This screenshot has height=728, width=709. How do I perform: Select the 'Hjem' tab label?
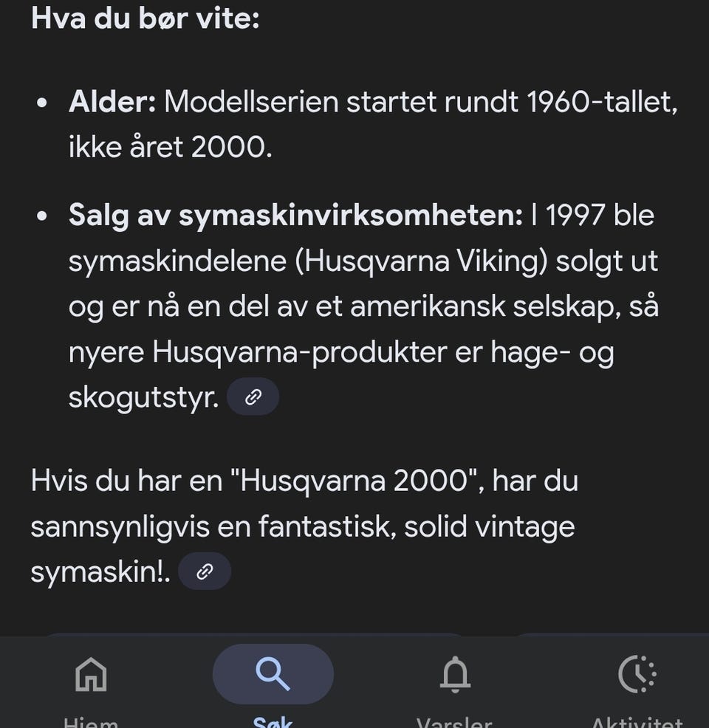(x=91, y=722)
